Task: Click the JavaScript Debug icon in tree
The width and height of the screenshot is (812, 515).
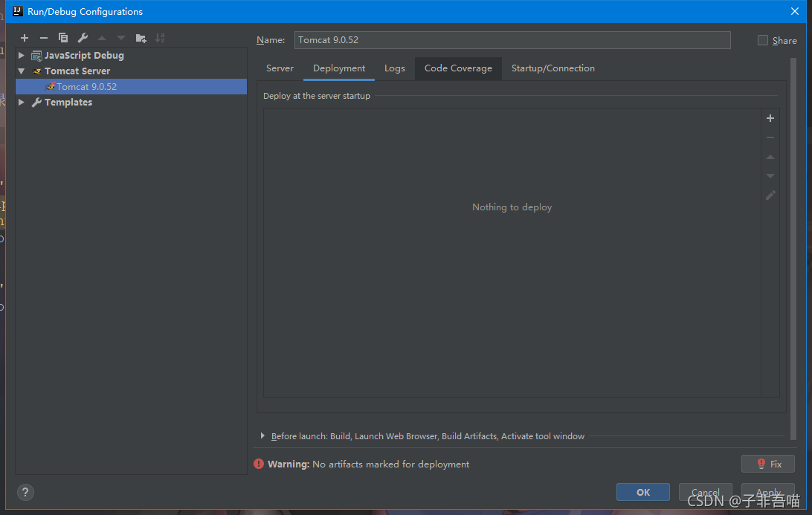Action: [36, 56]
